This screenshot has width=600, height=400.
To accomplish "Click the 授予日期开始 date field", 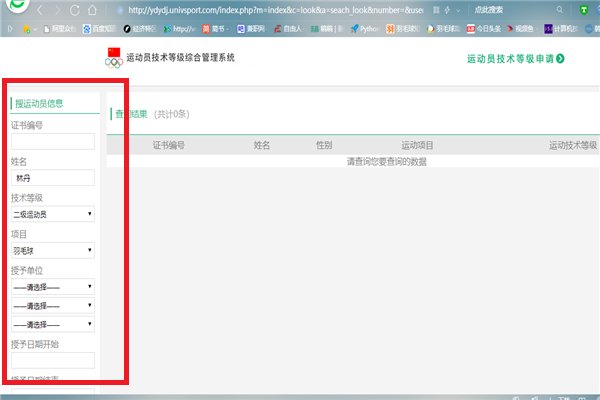I will pos(53,361).
